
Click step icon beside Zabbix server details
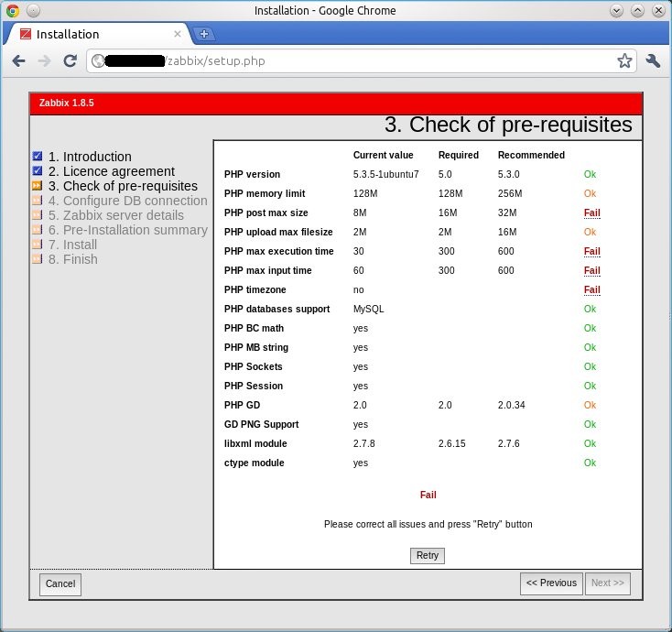click(x=38, y=215)
